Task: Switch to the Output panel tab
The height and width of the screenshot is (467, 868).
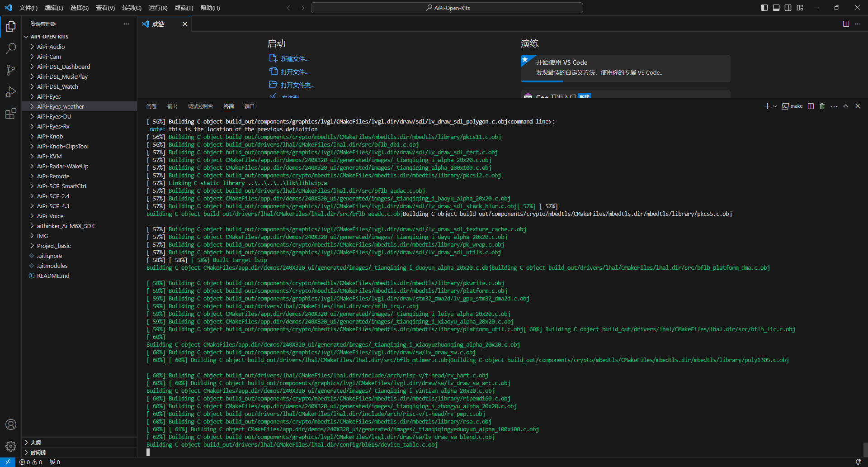Action: [172, 106]
